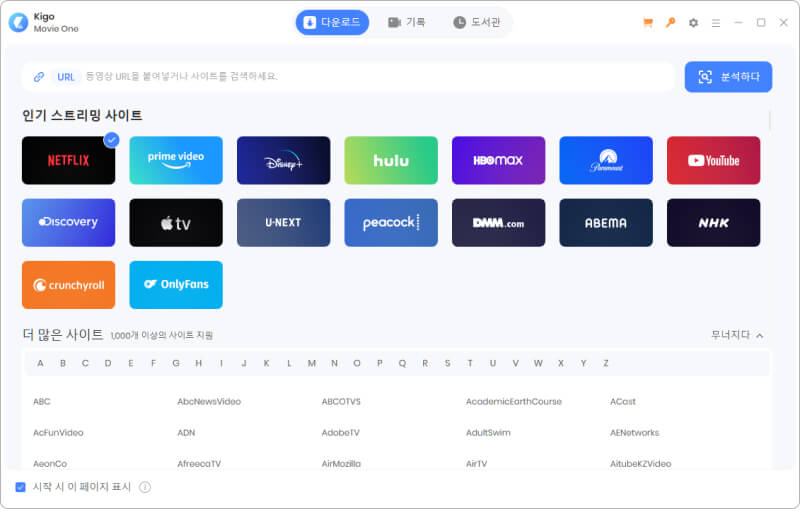Select the Peacock tile
800x509 pixels.
click(x=391, y=222)
